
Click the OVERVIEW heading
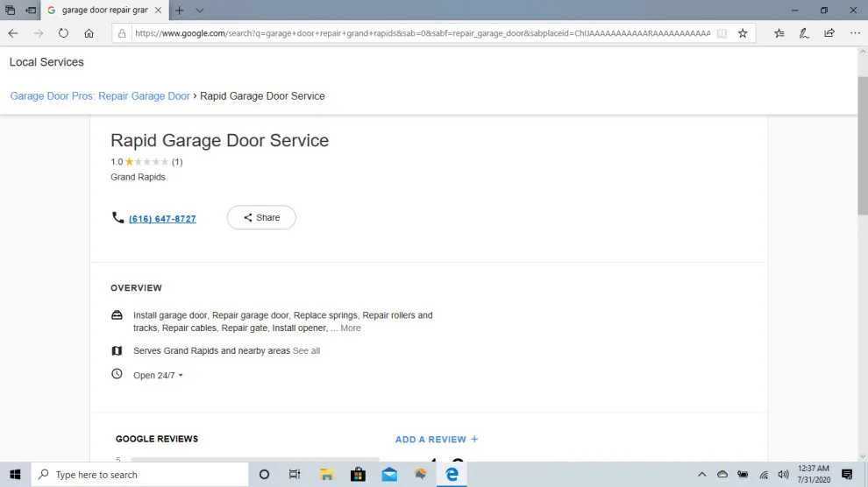(x=136, y=288)
